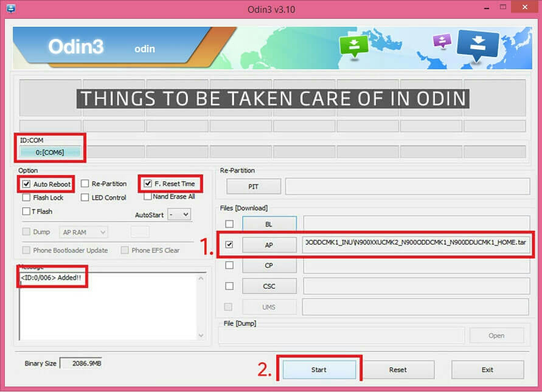Enable LED Control option

click(85, 197)
